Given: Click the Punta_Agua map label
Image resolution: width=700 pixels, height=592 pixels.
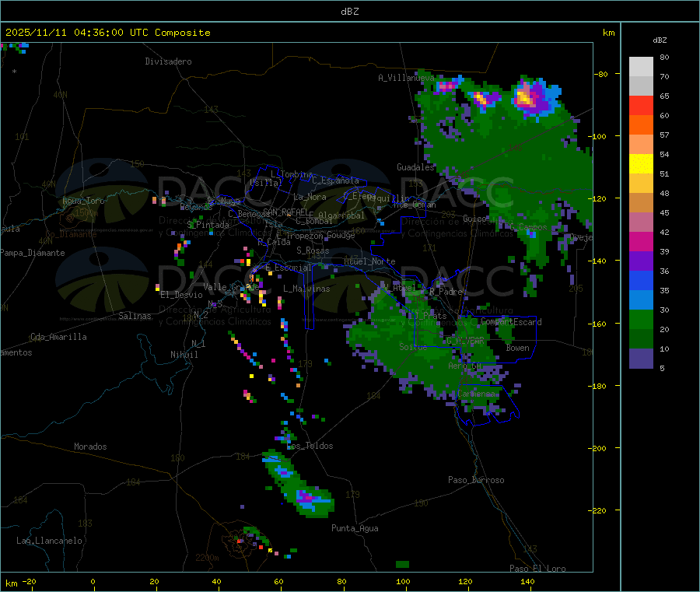Looking at the screenshot, I should pyautogui.click(x=355, y=529).
